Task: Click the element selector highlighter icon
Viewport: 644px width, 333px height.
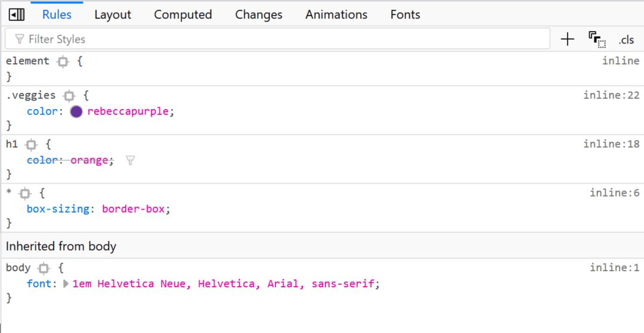Action: click(63, 62)
